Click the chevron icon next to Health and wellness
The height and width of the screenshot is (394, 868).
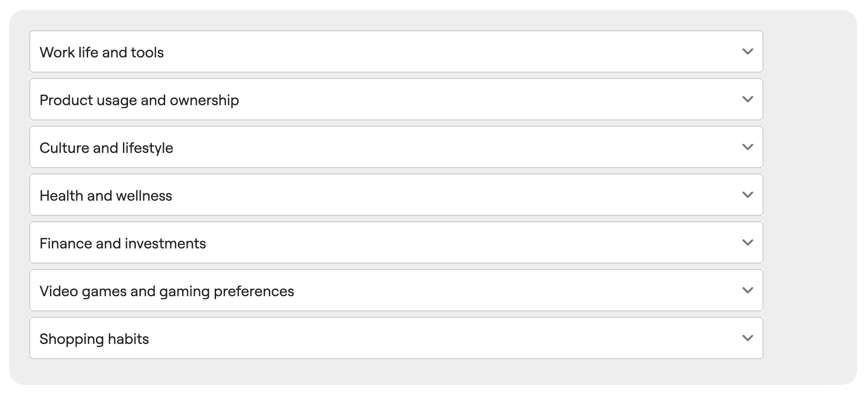[747, 195]
